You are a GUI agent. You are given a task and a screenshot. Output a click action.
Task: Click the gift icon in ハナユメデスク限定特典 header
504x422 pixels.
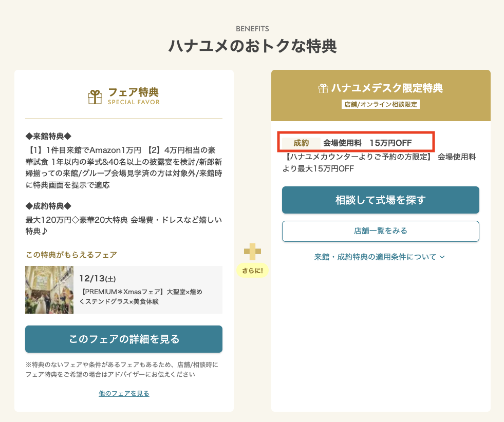click(323, 88)
